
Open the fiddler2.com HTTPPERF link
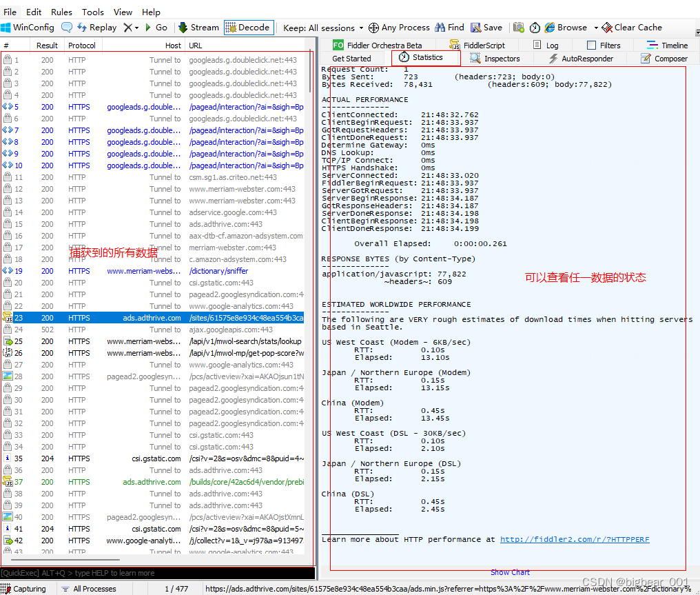coord(575,540)
